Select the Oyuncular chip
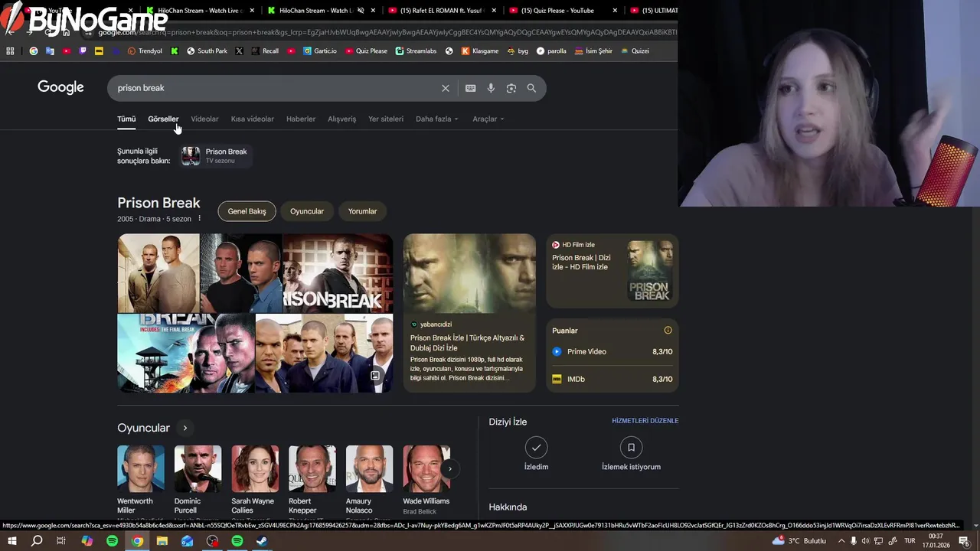Image resolution: width=980 pixels, height=551 pixels. coord(307,211)
